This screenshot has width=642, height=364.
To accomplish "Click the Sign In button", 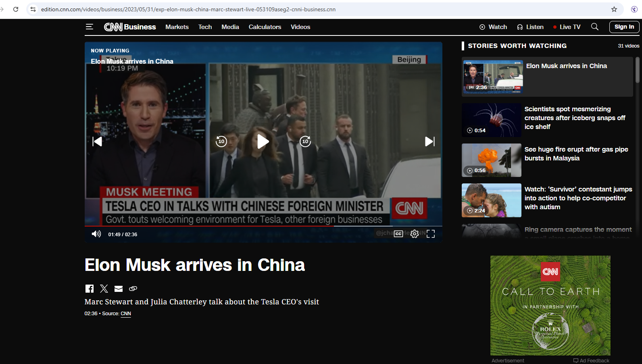I will (x=624, y=27).
